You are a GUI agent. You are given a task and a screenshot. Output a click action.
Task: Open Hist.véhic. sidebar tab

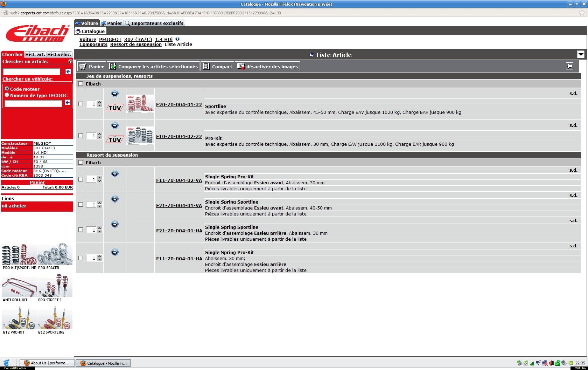click(x=59, y=54)
